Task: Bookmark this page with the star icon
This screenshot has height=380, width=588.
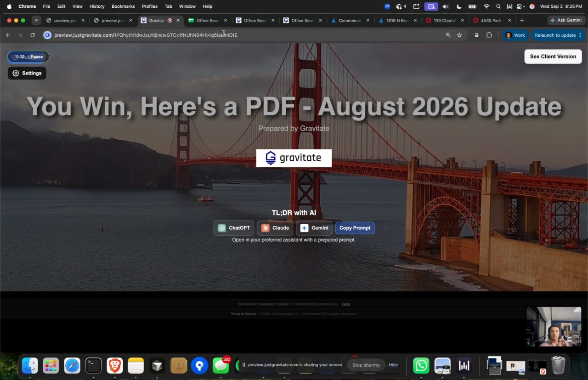Action: click(459, 35)
